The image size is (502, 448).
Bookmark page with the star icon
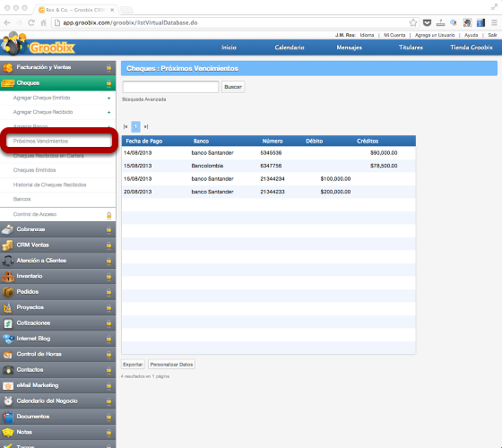tap(413, 22)
